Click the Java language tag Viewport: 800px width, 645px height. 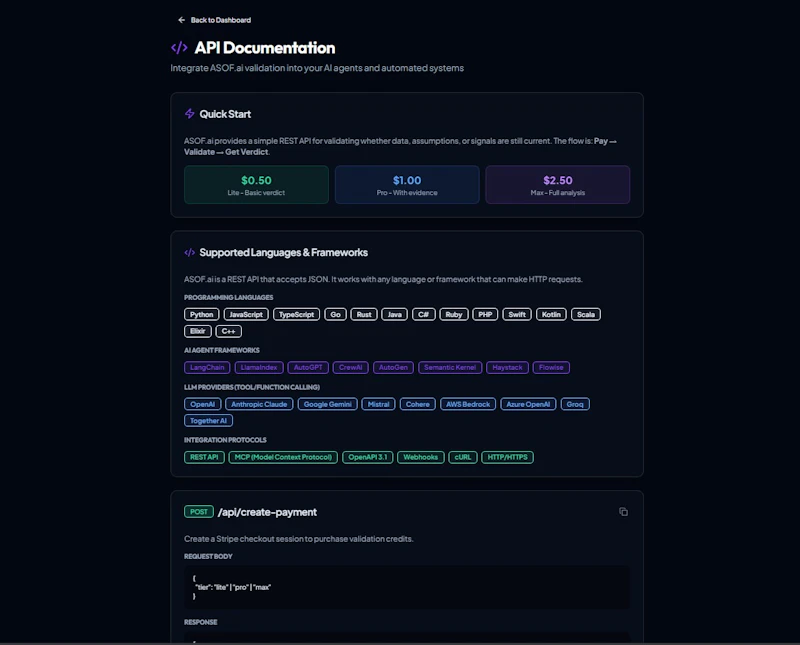(x=394, y=314)
